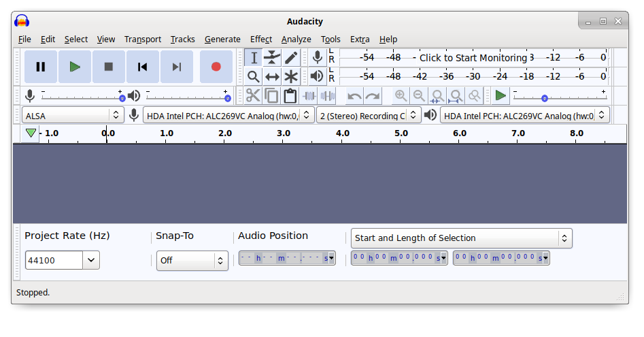The width and height of the screenshot is (644, 337).
Task: Open selection start time format arrow
Action: click(x=443, y=259)
